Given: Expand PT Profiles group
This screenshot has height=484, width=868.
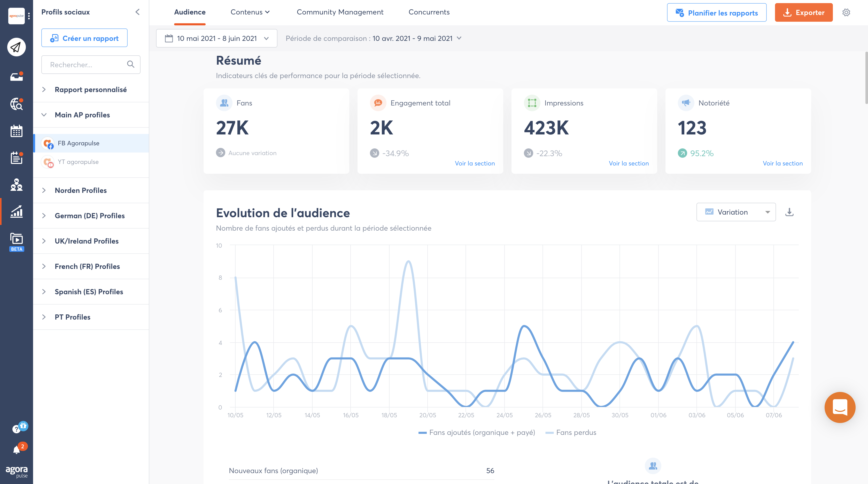Looking at the screenshot, I should [91, 317].
